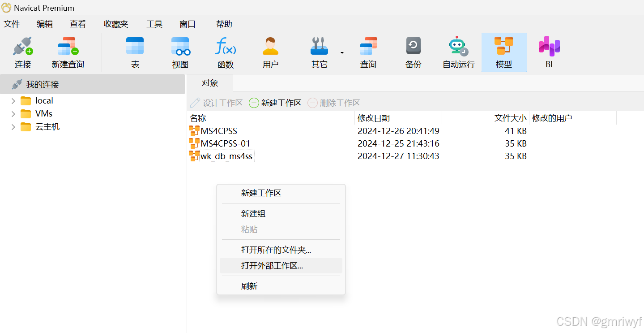
Task: Select the wk_db_ms4ss workspace name
Action: (227, 156)
